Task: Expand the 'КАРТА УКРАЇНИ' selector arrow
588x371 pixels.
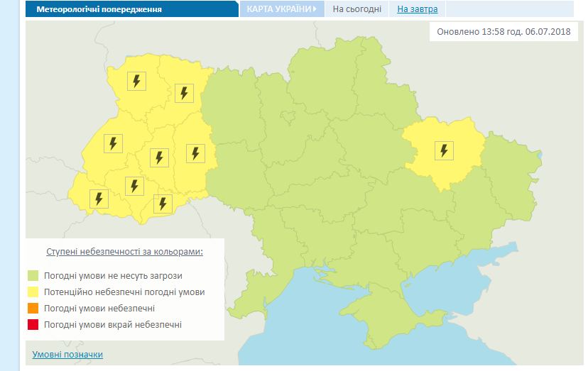Action: coord(315,9)
